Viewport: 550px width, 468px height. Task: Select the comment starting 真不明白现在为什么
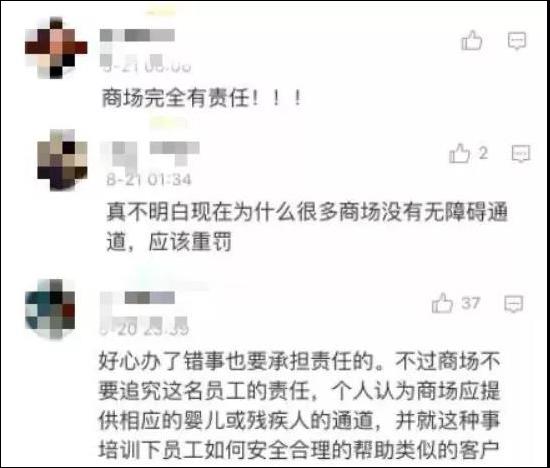coord(307,227)
